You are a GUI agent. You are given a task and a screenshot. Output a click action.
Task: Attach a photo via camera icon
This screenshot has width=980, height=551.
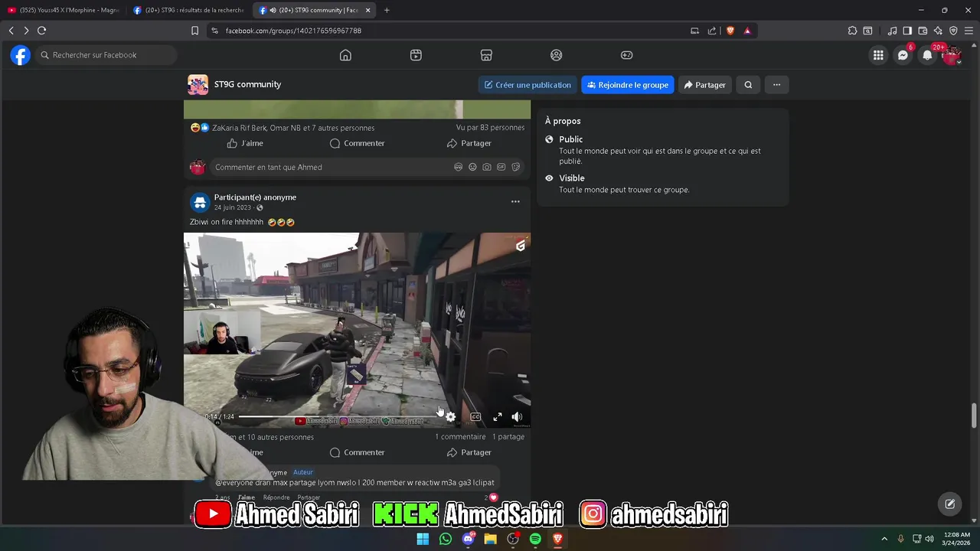(487, 167)
